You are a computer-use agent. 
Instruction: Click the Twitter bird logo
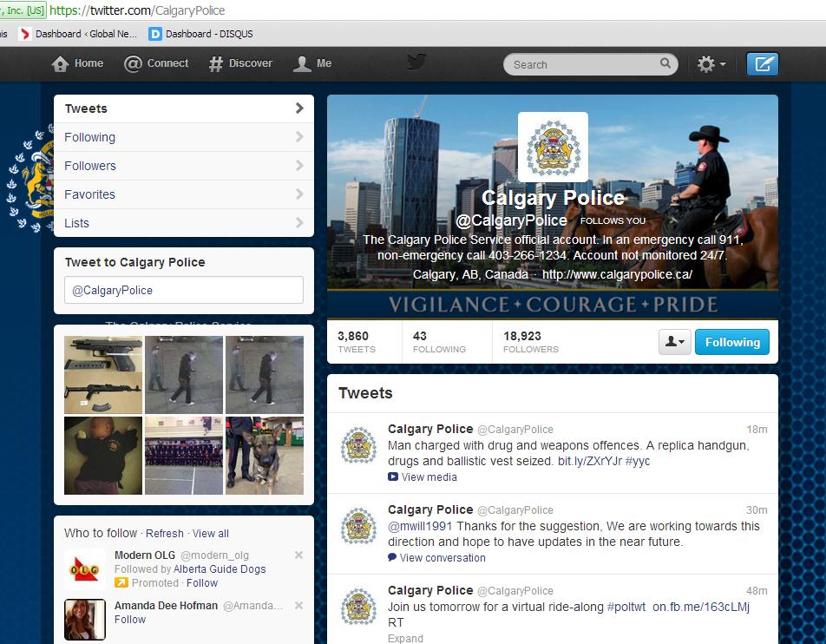click(416, 62)
